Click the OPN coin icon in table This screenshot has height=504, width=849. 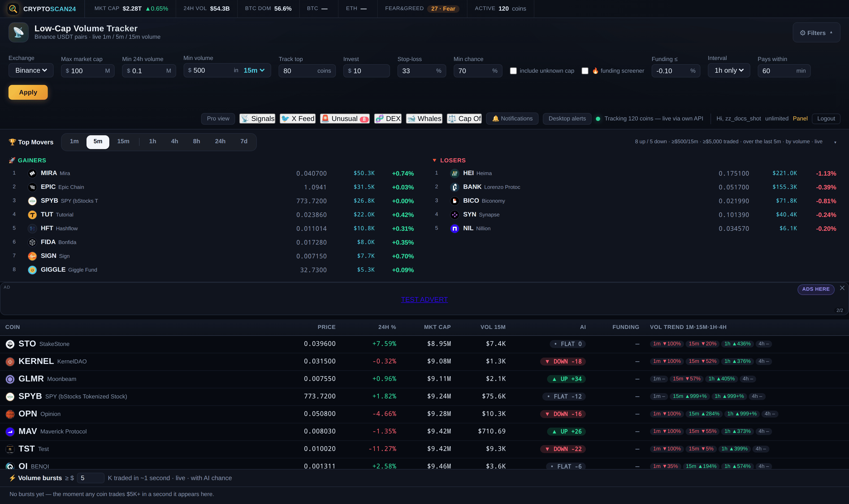point(10,414)
